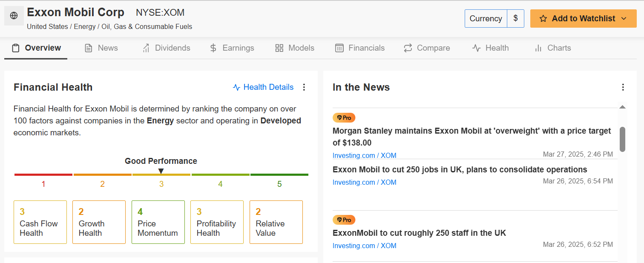Click the Good Performance triangle marker
The height and width of the screenshot is (263, 644).
point(161,171)
